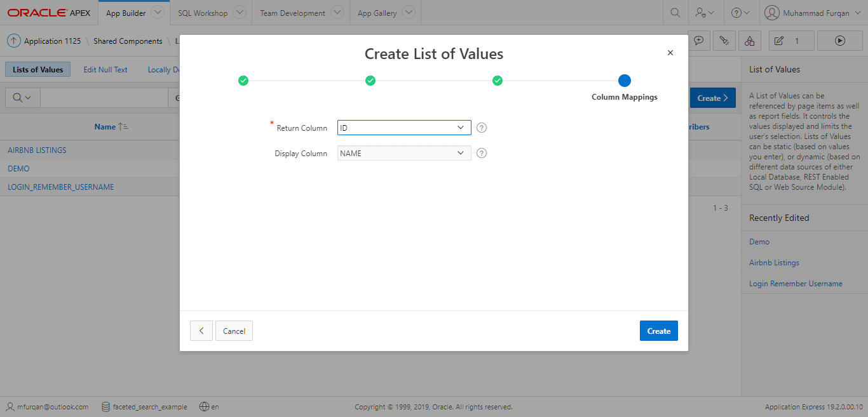Cancel the Create List of Values wizard
Screen dimensions: 868x417
tap(234, 331)
